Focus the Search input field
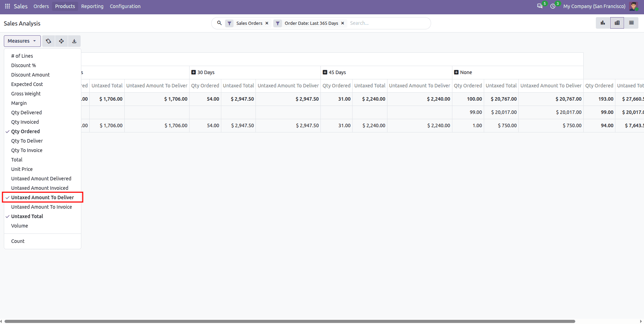The width and height of the screenshot is (644, 324). pyautogui.click(x=388, y=23)
